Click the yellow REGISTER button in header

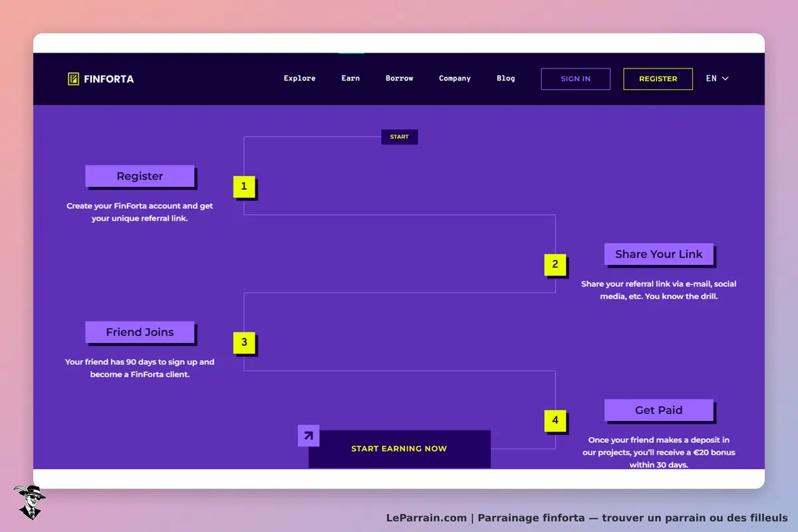pyautogui.click(x=658, y=78)
